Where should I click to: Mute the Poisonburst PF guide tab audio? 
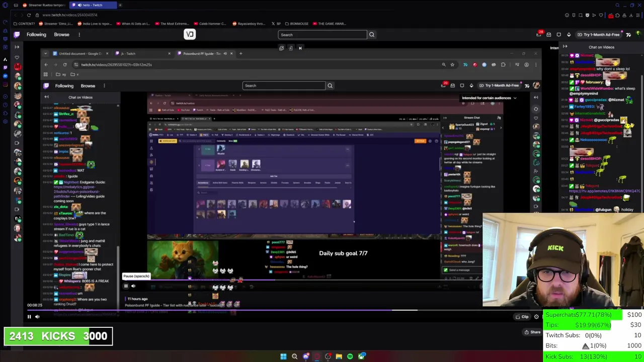coord(225,53)
